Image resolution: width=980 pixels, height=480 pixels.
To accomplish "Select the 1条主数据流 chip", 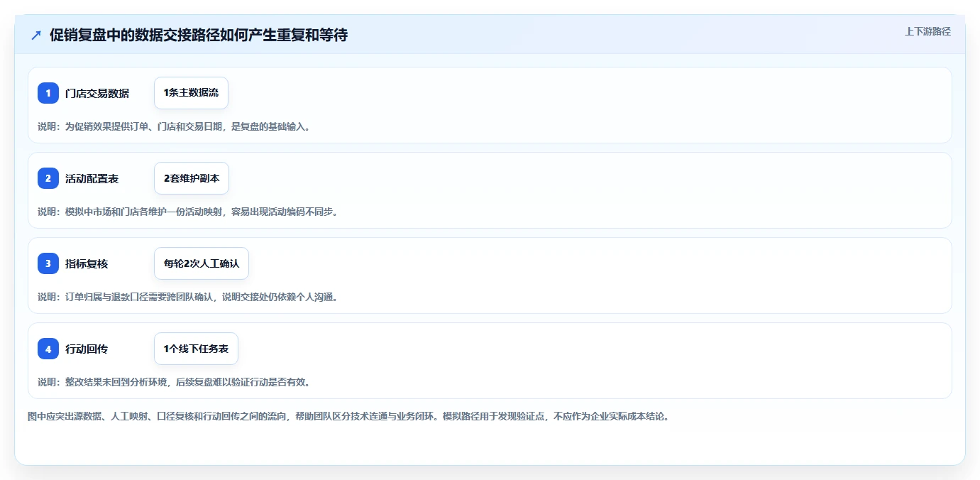I will (191, 93).
